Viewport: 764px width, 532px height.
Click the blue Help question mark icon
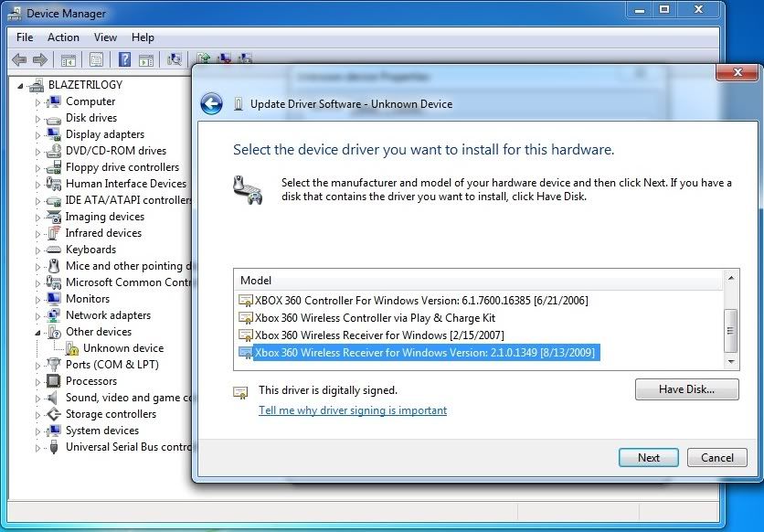pyautogui.click(x=124, y=60)
